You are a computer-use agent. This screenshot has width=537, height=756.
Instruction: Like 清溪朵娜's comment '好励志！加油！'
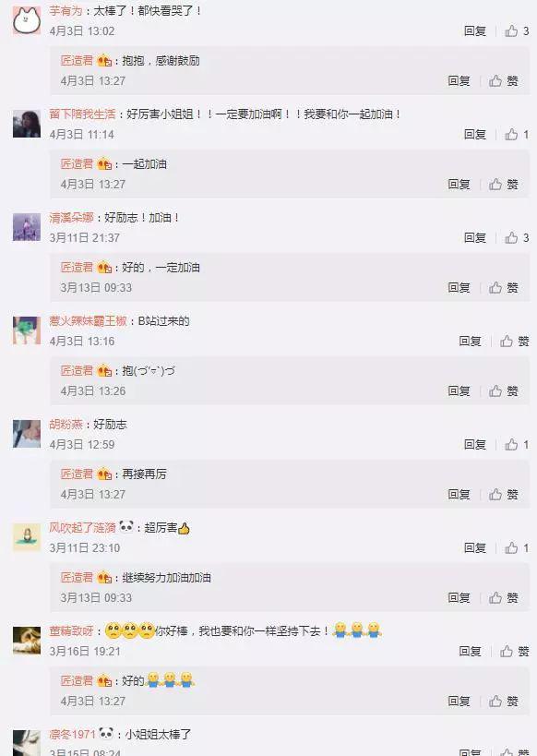(x=517, y=238)
